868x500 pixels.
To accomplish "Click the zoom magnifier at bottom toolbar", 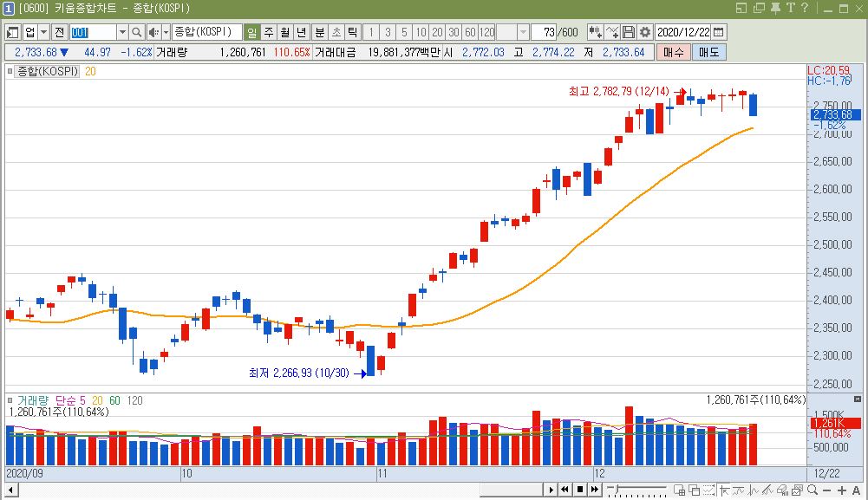I will point(813,490).
